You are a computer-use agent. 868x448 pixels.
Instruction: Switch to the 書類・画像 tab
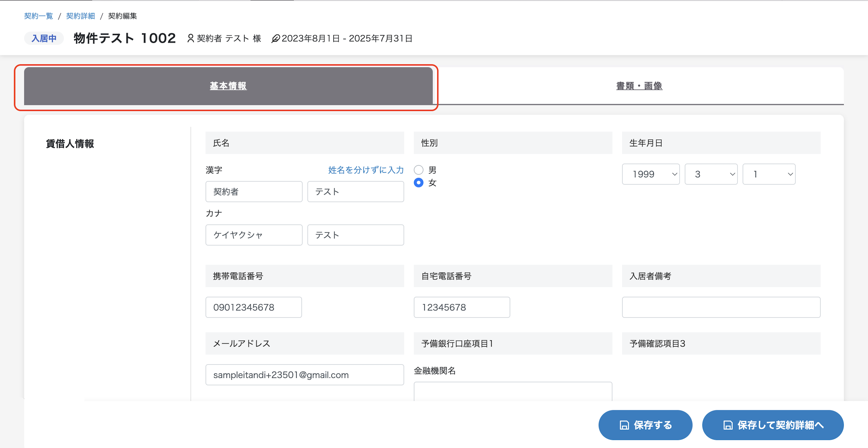point(639,86)
